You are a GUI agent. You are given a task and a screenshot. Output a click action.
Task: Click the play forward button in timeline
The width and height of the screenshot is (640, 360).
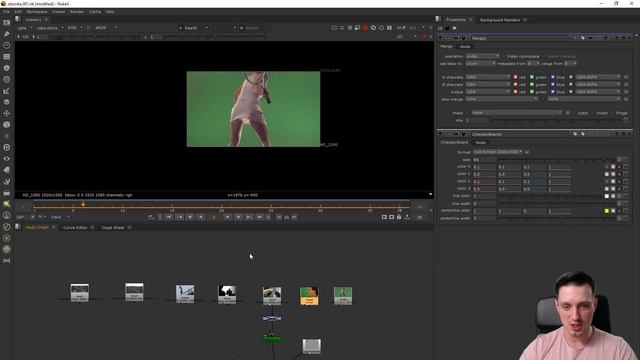[x=227, y=217]
